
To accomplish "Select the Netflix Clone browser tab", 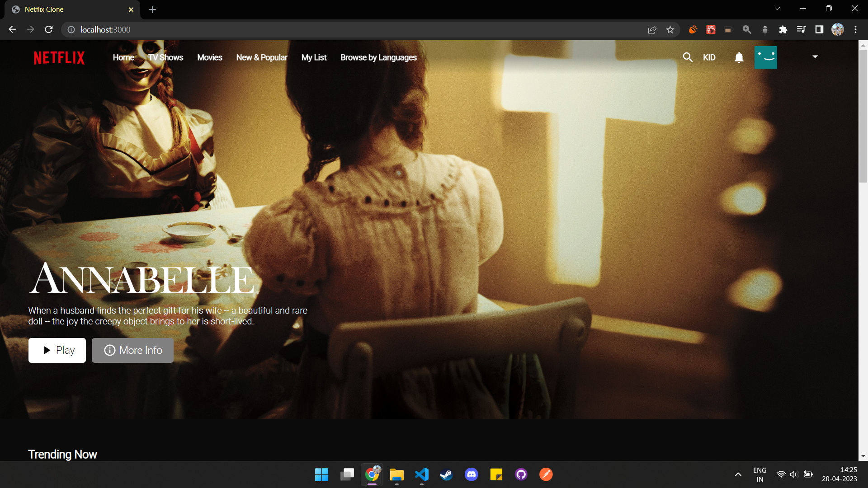I will pos(72,9).
